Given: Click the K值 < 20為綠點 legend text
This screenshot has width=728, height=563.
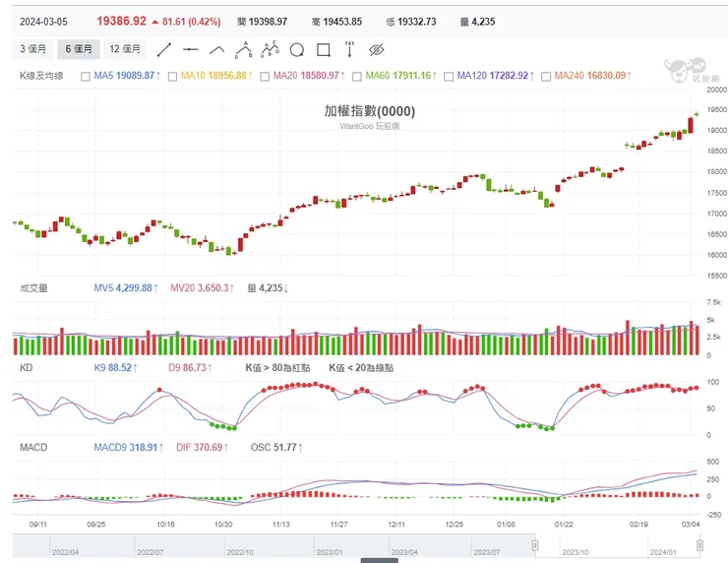Looking at the screenshot, I should [361, 368].
